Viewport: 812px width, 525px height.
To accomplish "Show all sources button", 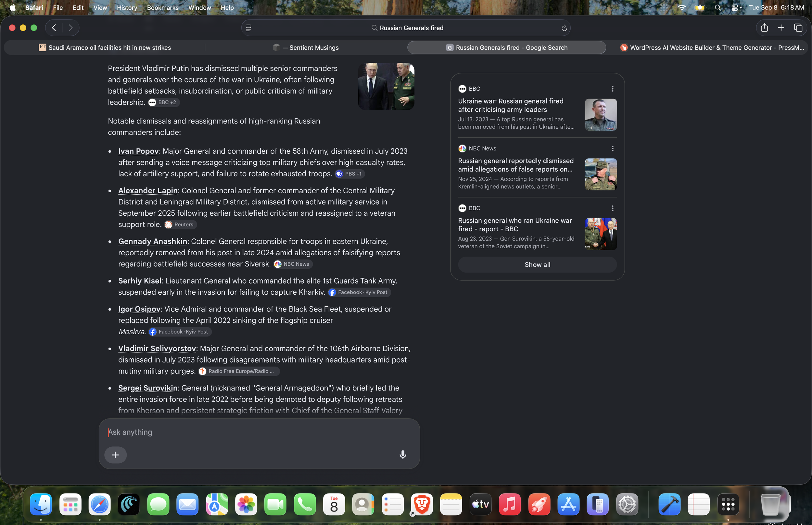I will click(537, 264).
